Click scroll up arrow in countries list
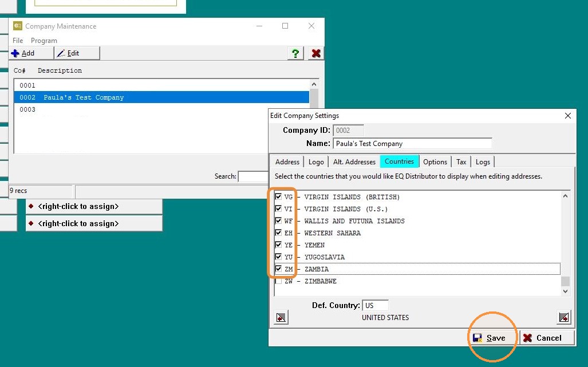 click(x=566, y=196)
